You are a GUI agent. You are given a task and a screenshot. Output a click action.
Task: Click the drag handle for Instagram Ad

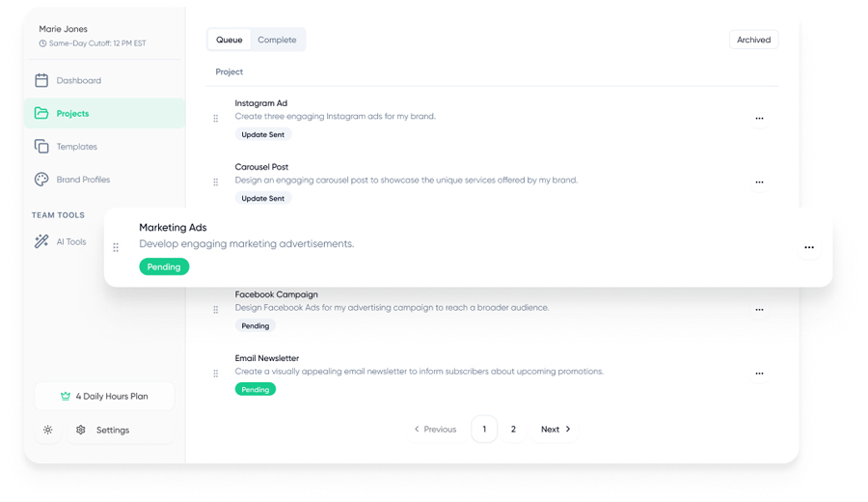pyautogui.click(x=216, y=119)
